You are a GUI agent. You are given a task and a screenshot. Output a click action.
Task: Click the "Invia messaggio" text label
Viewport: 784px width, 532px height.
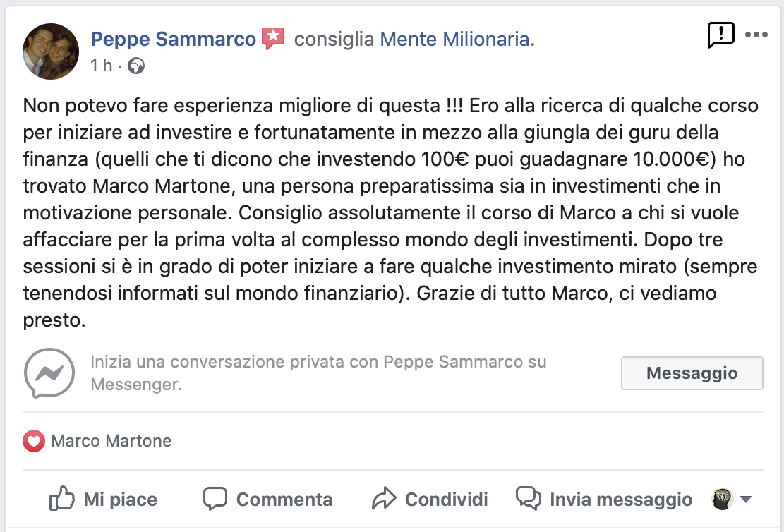[x=621, y=500]
